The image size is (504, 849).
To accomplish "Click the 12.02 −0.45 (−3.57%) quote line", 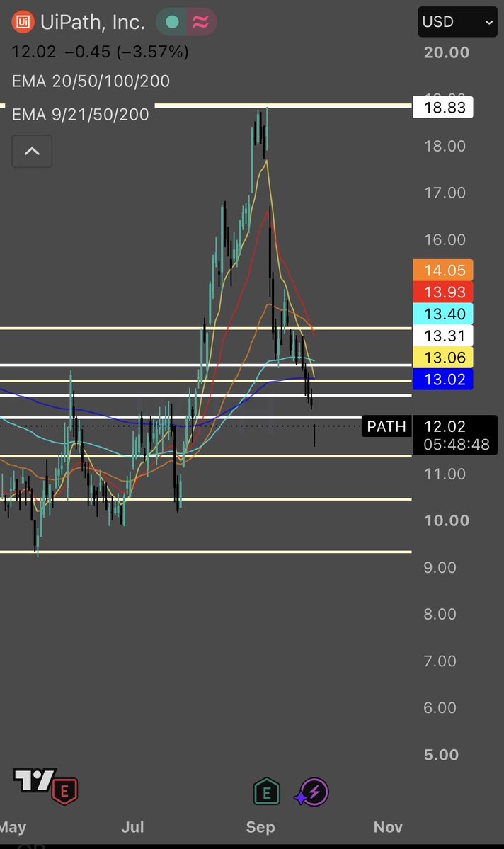I will 101,52.
